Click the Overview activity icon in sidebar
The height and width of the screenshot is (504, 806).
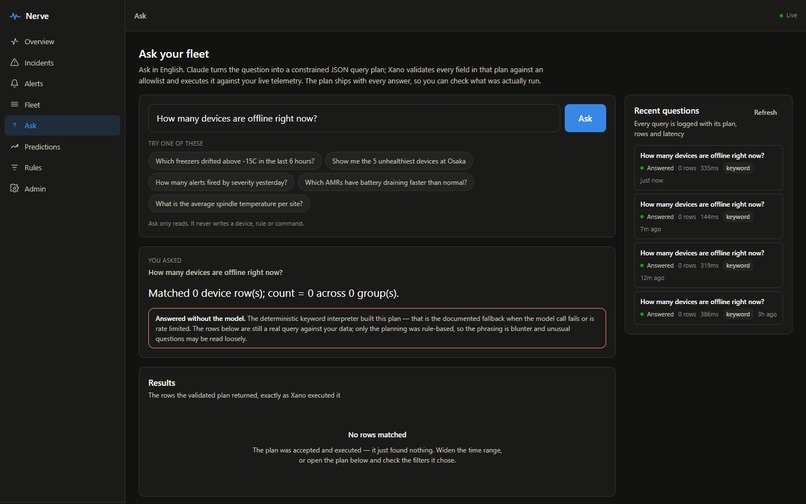click(x=14, y=41)
